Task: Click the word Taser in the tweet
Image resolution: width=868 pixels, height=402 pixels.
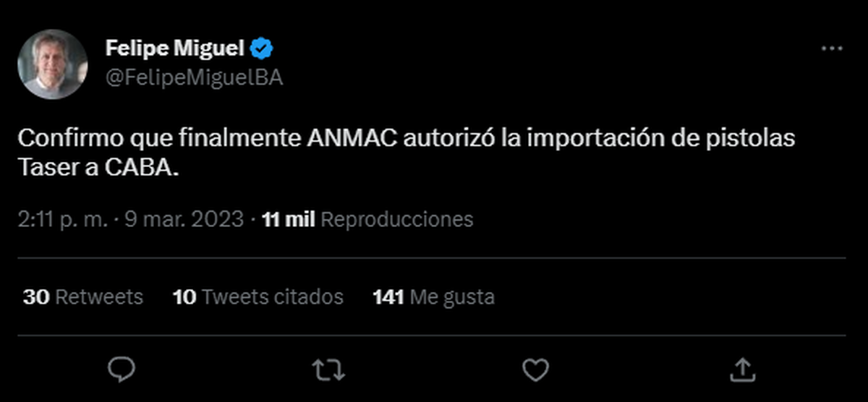Action: pos(46,168)
